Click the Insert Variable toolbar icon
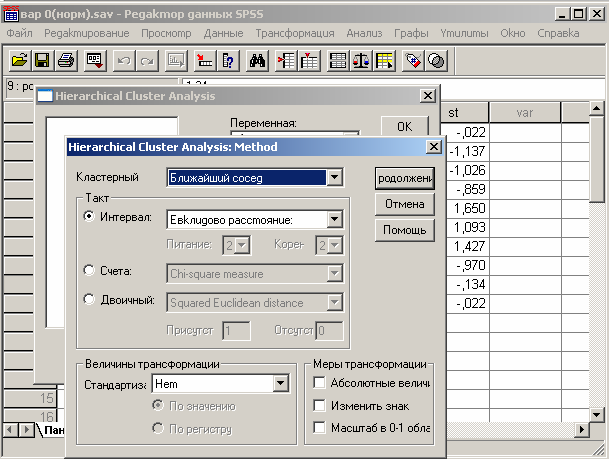609x459 pixels. click(x=309, y=61)
